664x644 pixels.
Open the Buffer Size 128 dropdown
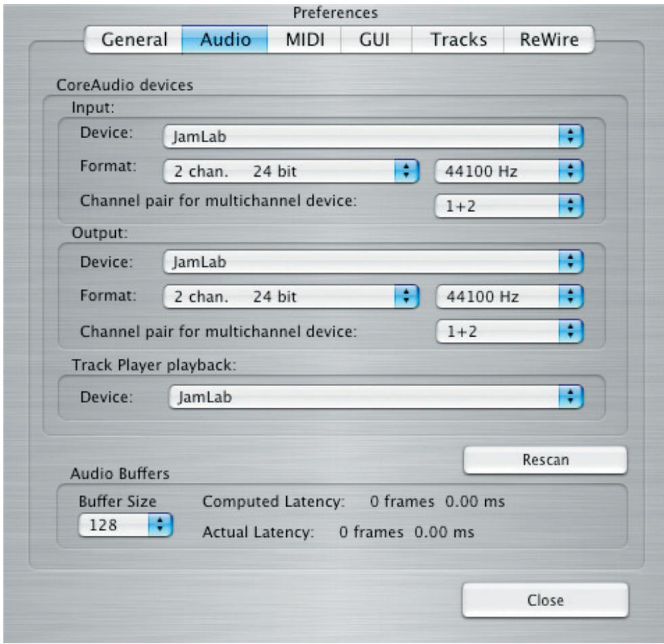tap(126, 525)
